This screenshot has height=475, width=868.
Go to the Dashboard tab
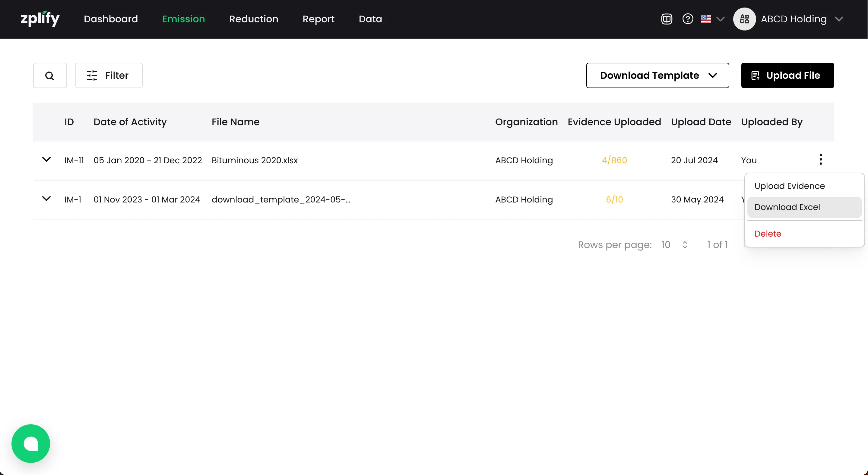pyautogui.click(x=111, y=19)
